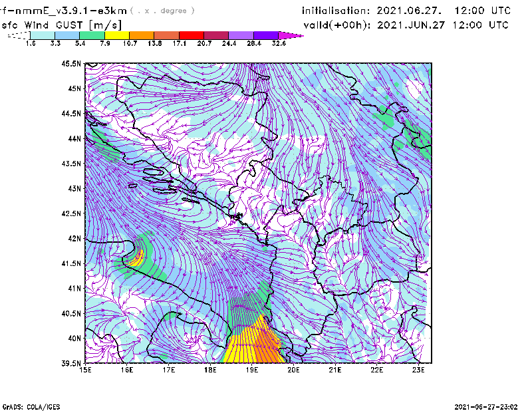Select the yellow legend swatch 7.9–10.7
This screenshot has height=411, width=532.
pyautogui.click(x=117, y=35)
